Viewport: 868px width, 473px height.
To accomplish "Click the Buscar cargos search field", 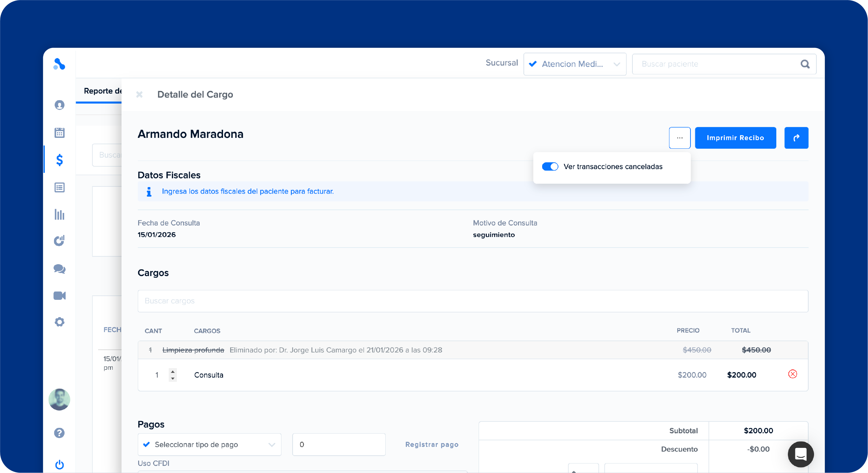I will pyautogui.click(x=473, y=301).
